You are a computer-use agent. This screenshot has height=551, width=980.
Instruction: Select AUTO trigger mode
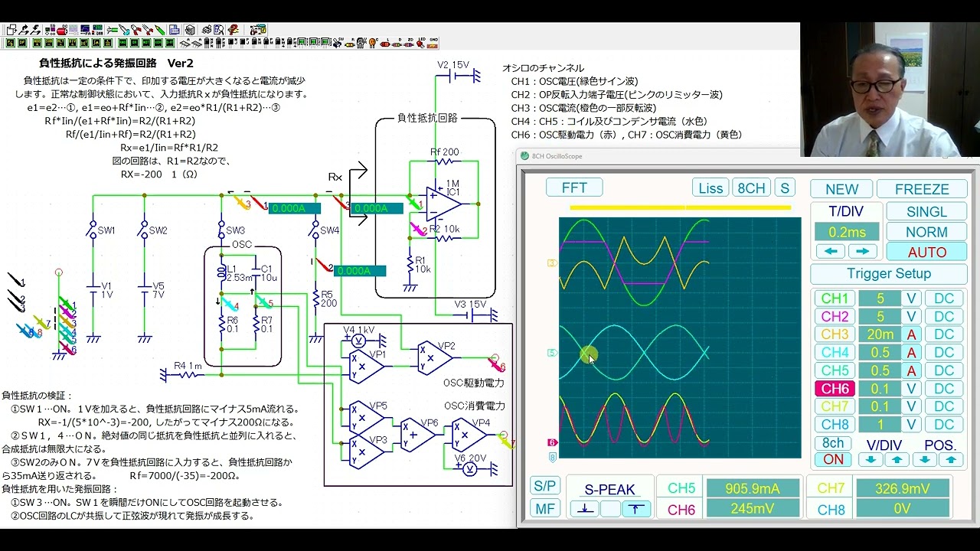[x=927, y=252]
